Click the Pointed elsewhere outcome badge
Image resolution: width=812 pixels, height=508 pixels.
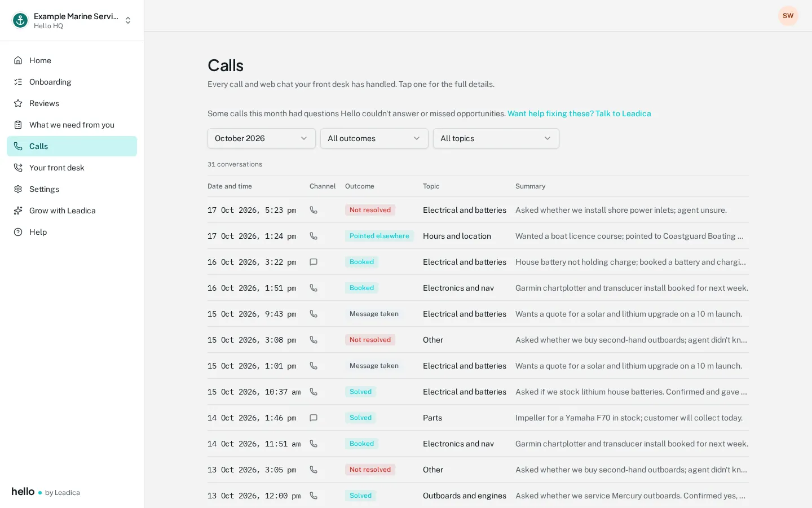[379, 236]
